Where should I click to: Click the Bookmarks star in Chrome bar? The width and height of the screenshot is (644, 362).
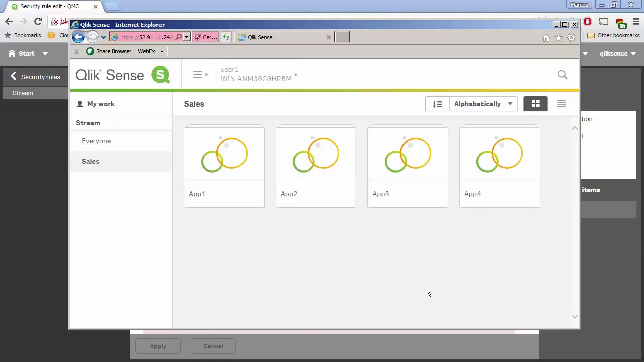7,35
